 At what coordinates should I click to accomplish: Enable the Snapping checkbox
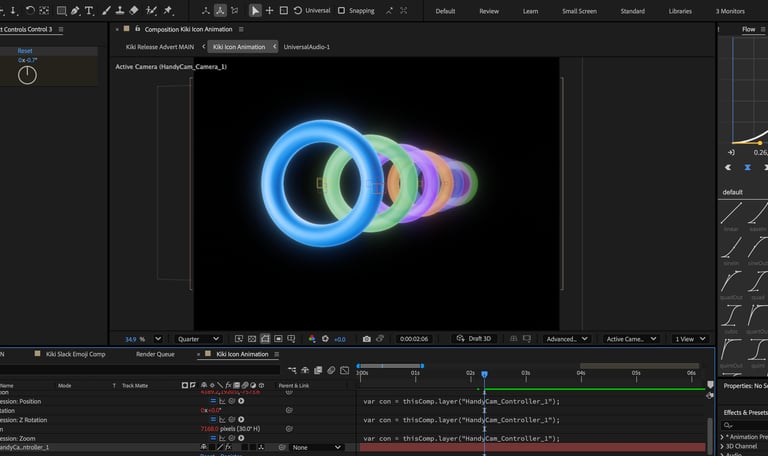(x=341, y=10)
